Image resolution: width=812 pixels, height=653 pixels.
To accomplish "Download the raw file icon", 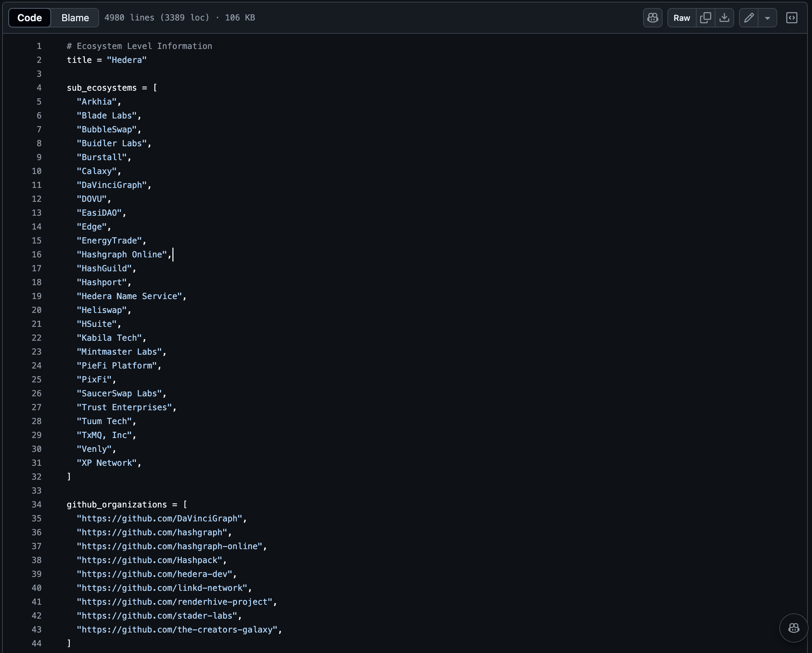I will (724, 18).
